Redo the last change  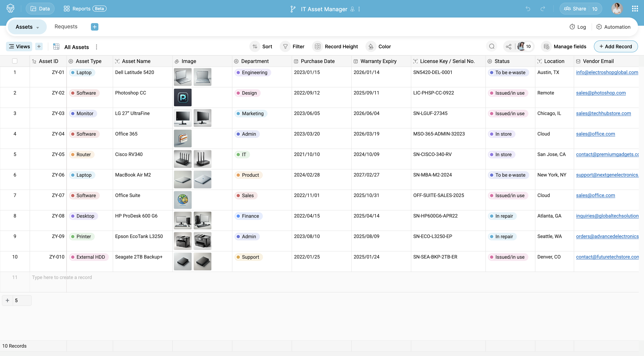point(542,9)
